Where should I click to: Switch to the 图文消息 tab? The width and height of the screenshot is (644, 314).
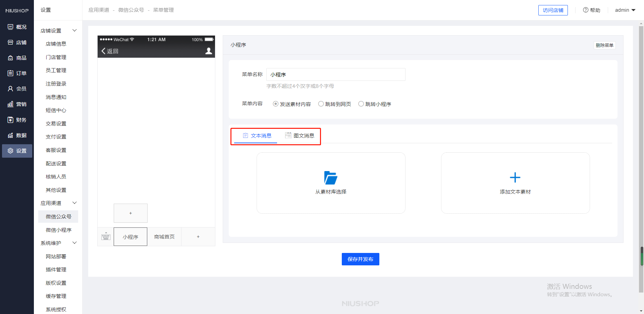300,136
